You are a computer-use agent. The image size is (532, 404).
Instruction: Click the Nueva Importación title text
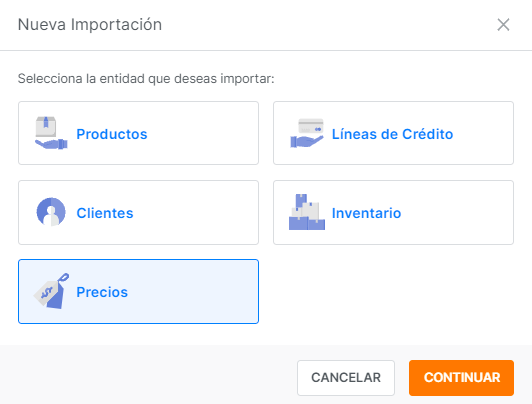point(90,25)
